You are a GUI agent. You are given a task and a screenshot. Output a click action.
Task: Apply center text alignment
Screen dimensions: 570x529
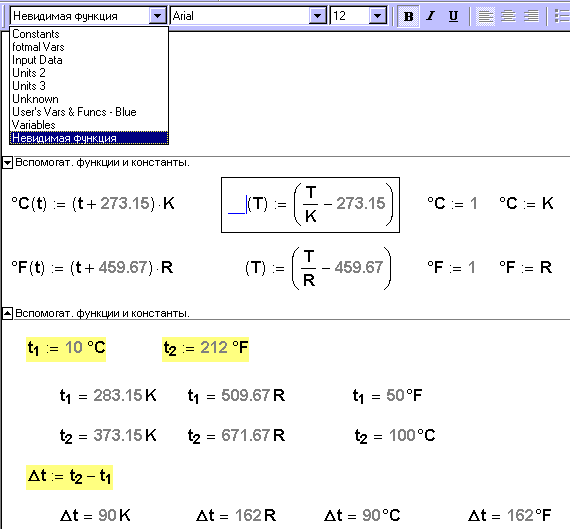pyautogui.click(x=508, y=16)
